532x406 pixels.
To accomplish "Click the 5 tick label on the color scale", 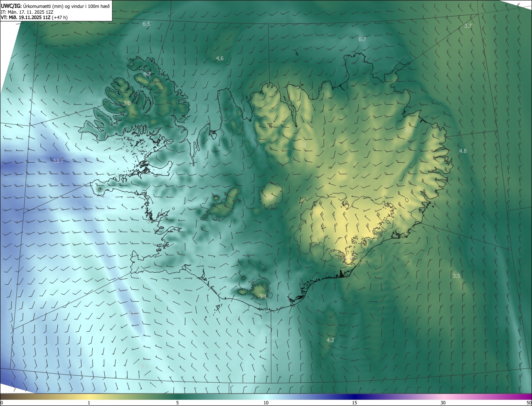I will [x=177, y=403].
